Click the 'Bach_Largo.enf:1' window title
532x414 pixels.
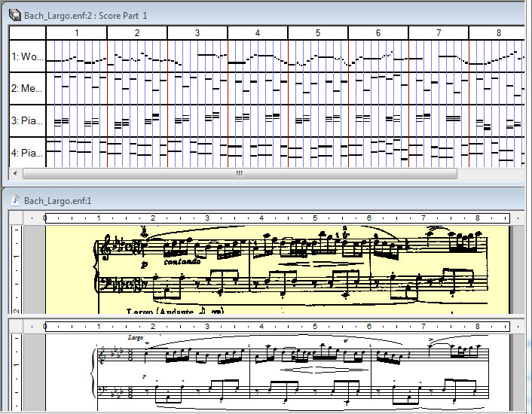[58, 201]
